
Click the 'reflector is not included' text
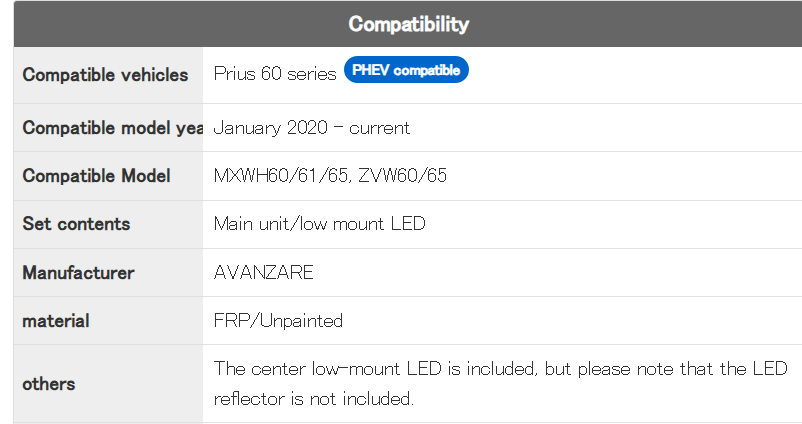point(313,399)
